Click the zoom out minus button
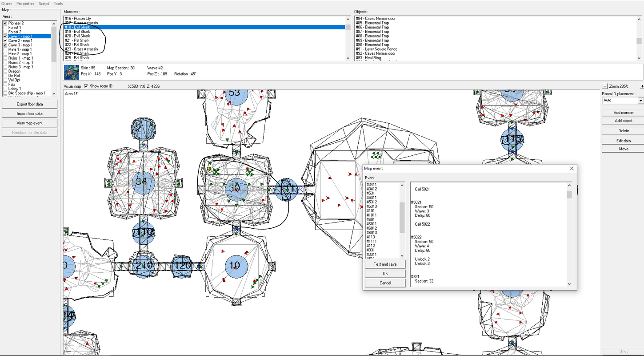This screenshot has height=356, width=644. pyautogui.click(x=605, y=86)
